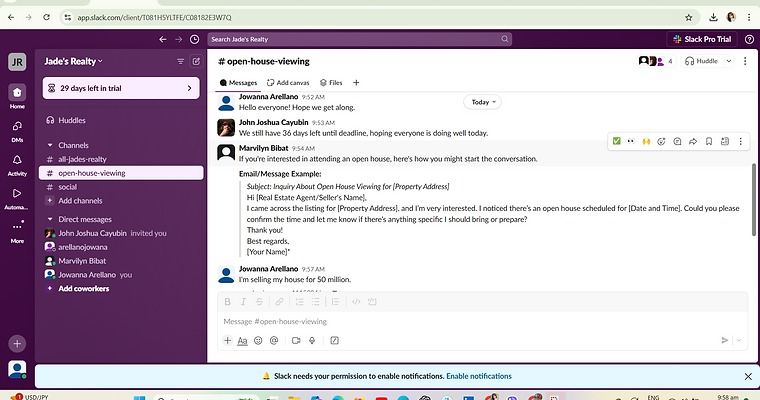The image size is (760, 400).
Task: Open Jade's Realty workspace menu
Action: click(73, 61)
